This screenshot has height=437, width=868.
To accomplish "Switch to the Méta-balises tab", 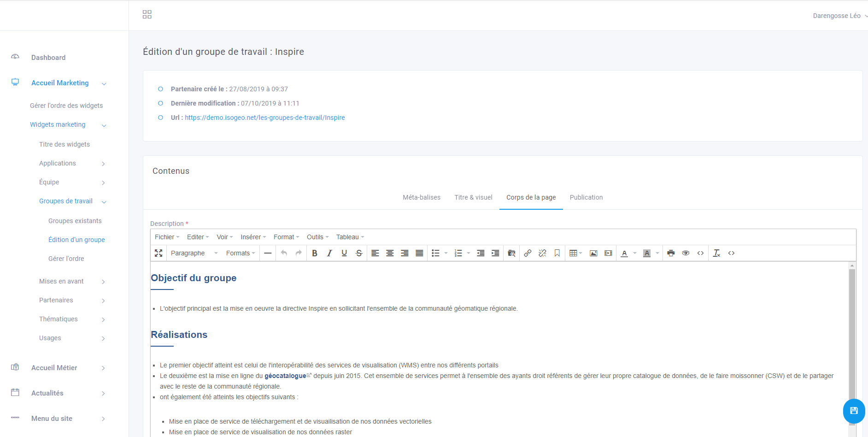I will pos(422,197).
